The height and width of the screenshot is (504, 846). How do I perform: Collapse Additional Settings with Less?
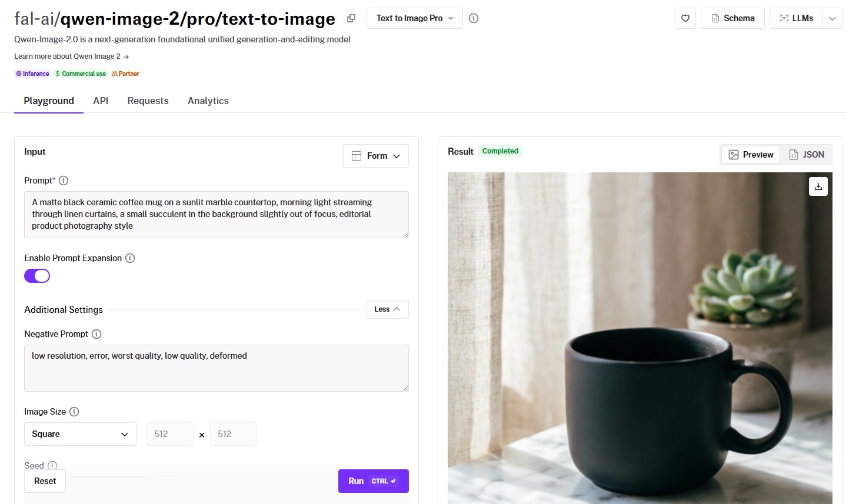387,309
